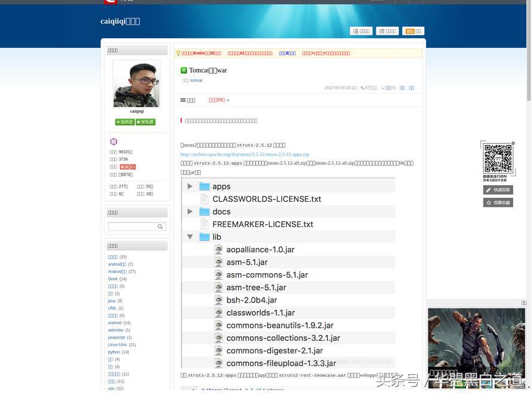Click the red Kotlin announcement link

click(x=201, y=53)
